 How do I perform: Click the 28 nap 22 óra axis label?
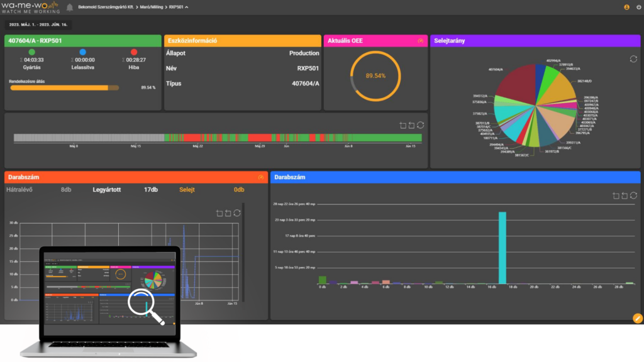click(x=294, y=204)
